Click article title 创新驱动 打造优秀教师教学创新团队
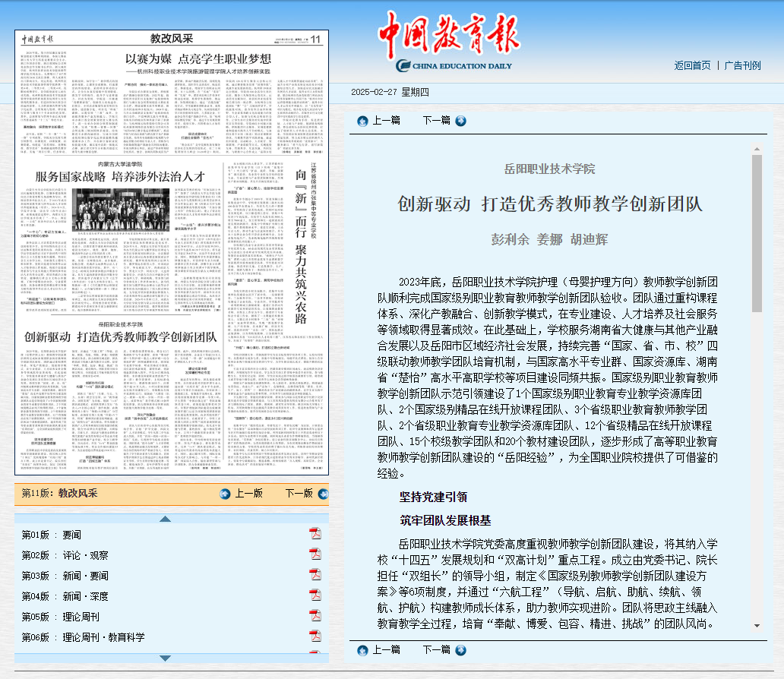This screenshot has width=784, height=679. pyautogui.click(x=550, y=204)
